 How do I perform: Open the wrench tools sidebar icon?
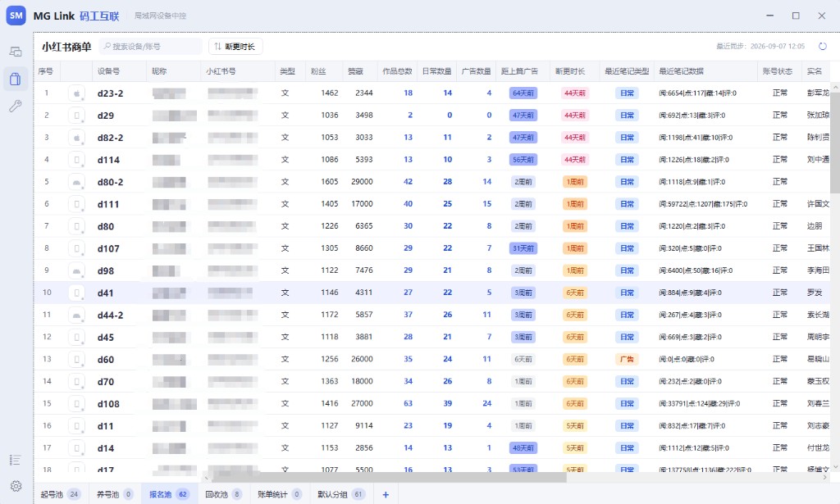[x=16, y=106]
